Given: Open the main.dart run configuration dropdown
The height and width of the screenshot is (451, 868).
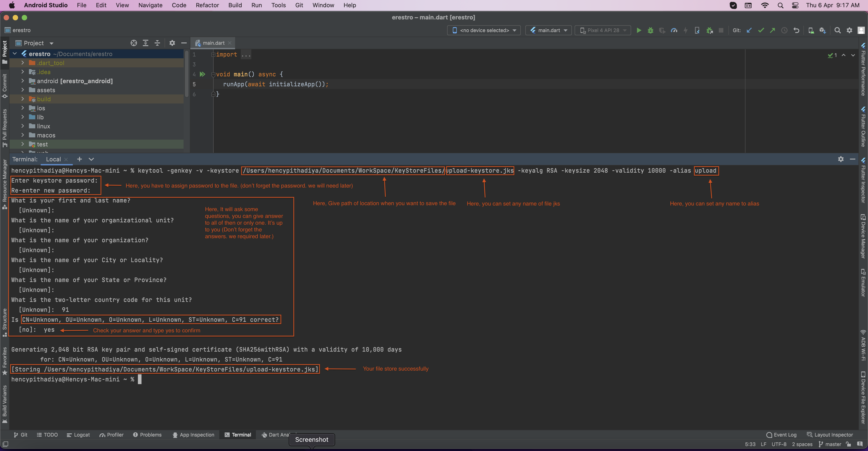Looking at the screenshot, I should [x=549, y=30].
